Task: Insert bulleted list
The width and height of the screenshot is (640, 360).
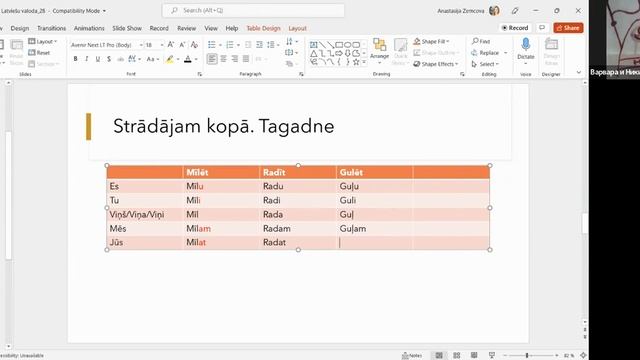Action: click(x=211, y=44)
